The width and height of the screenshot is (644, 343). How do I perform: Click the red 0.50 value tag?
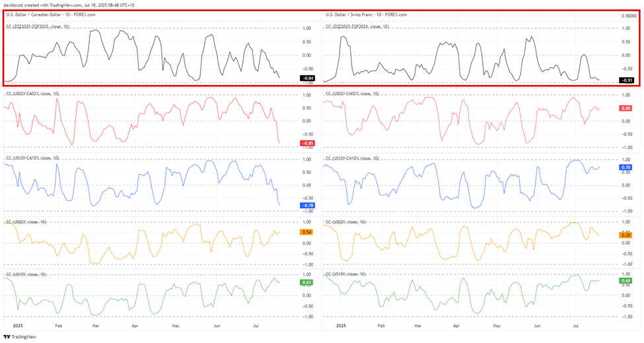click(x=625, y=108)
